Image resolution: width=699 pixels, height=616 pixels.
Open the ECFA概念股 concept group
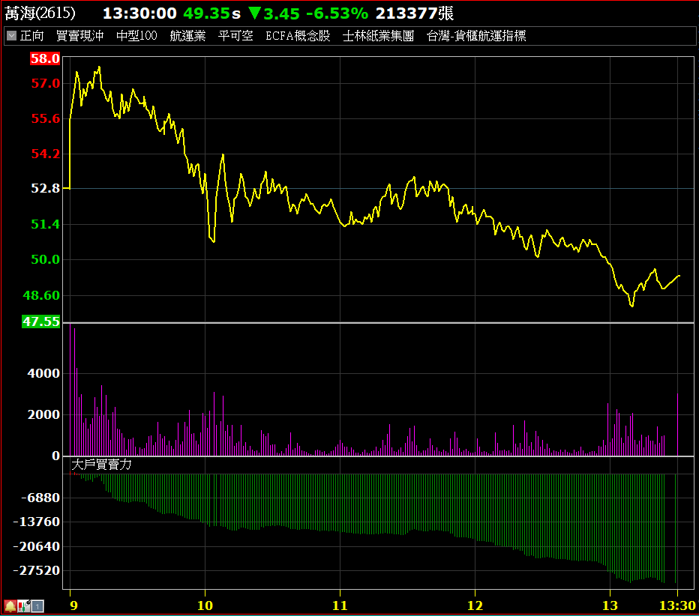click(x=298, y=35)
